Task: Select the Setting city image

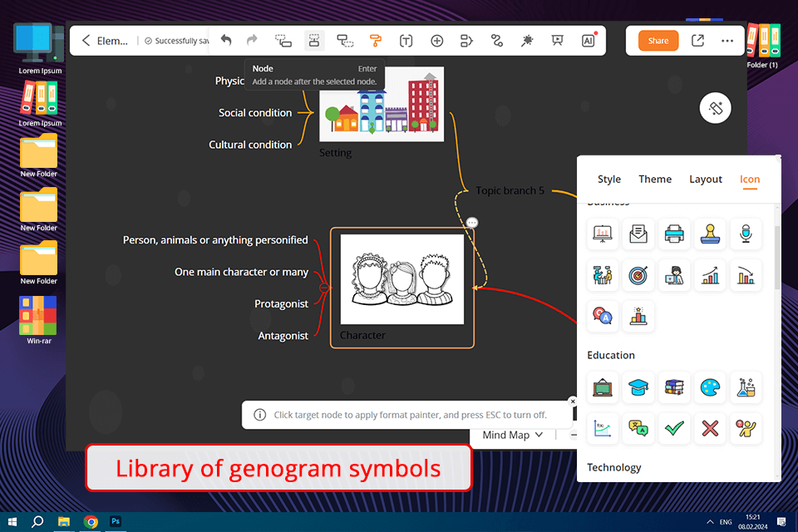Action: point(382,104)
